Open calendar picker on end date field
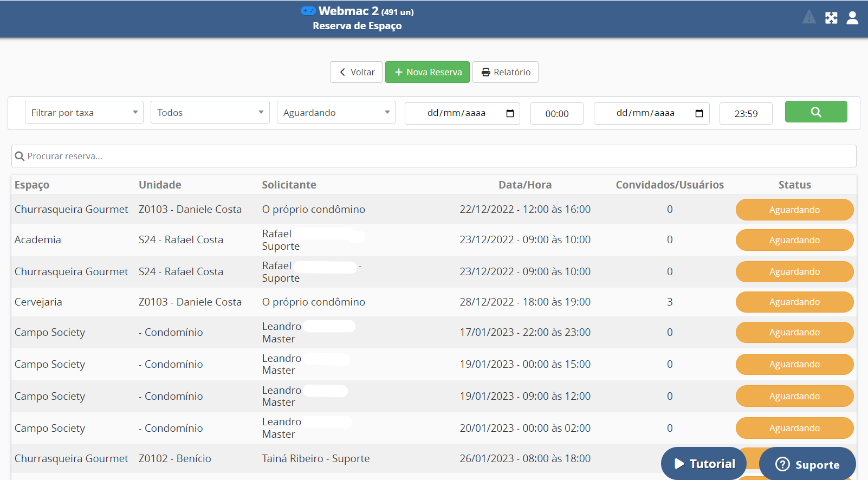Viewport: 868px width, 480px height. 699,113
